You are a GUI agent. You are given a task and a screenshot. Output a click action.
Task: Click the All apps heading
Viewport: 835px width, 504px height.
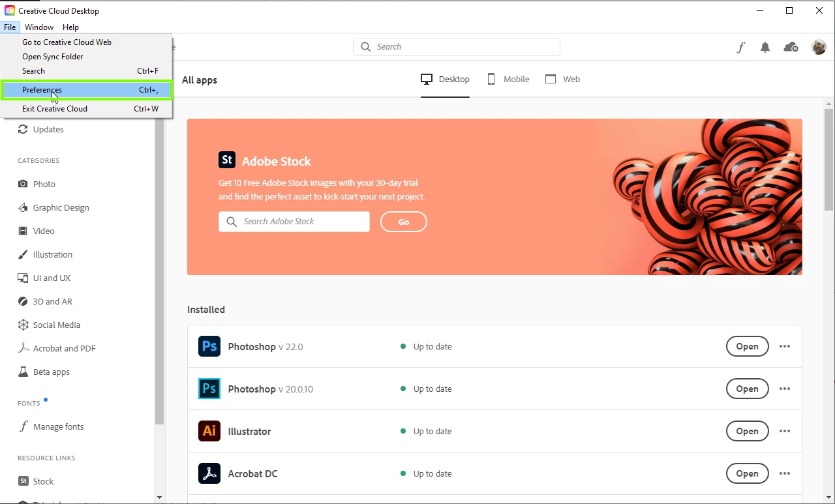coord(200,80)
